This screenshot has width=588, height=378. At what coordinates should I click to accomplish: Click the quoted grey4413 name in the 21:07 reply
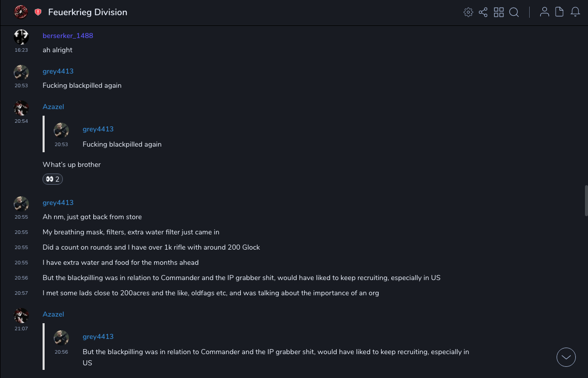pos(98,336)
